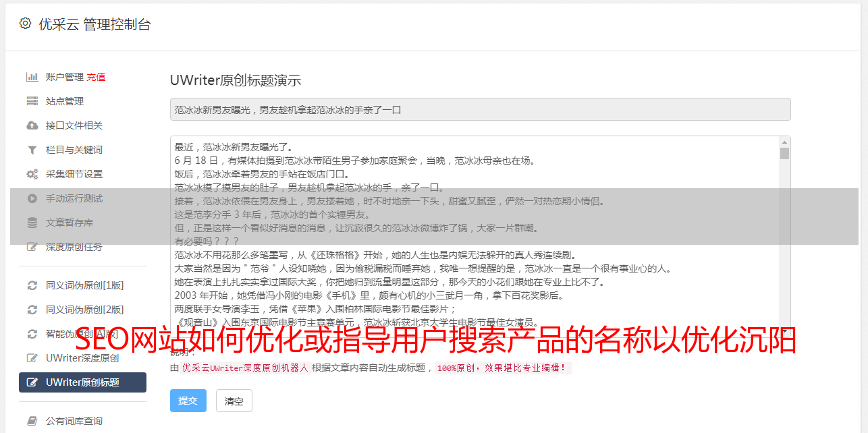The image size is (868, 433).
Task: Click the 采集细节设置 gears icon
Action: pyautogui.click(x=32, y=174)
